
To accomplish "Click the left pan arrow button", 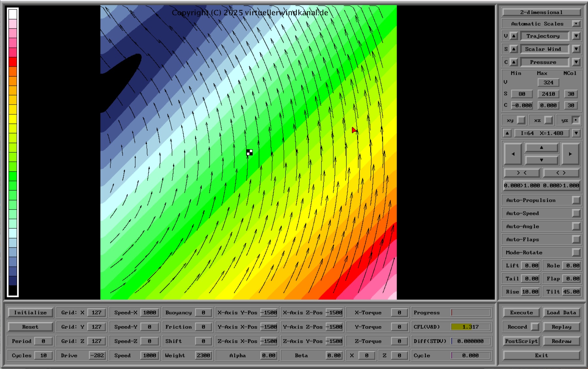I will (x=513, y=154).
